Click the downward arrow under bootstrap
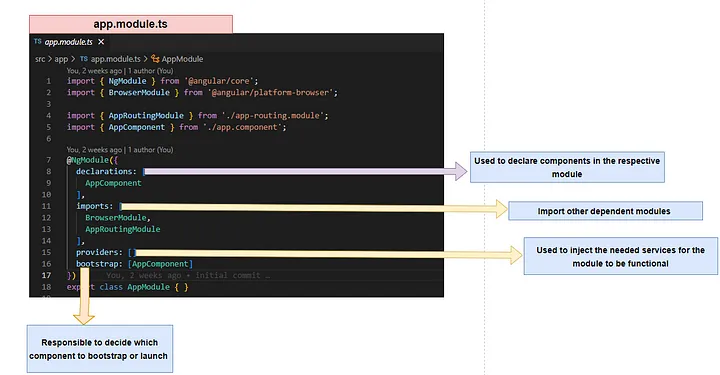The image size is (720, 375). pyautogui.click(x=84, y=296)
